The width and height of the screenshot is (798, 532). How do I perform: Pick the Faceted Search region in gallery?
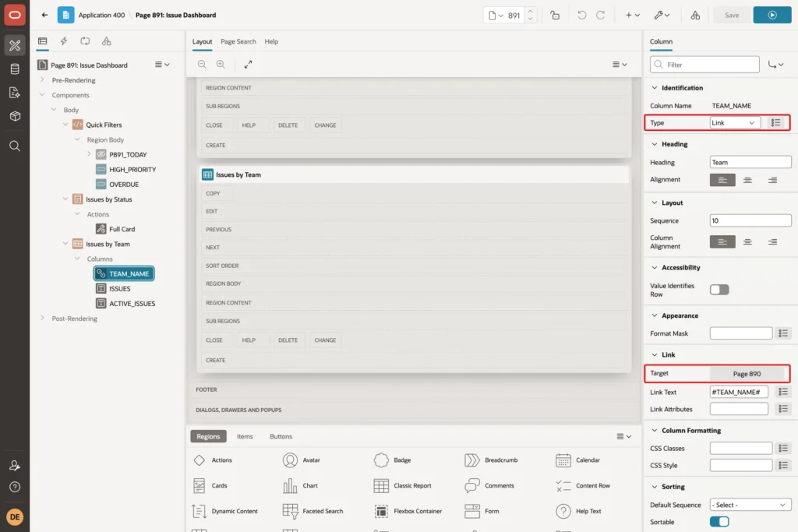coord(313,511)
